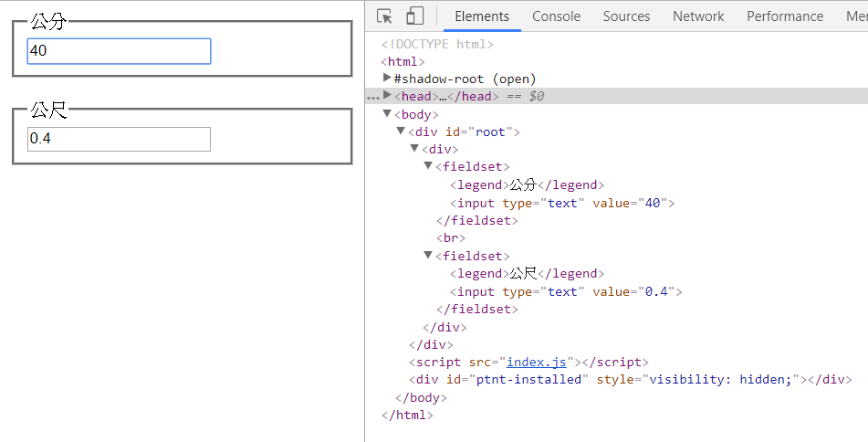The height and width of the screenshot is (442, 868).
Task: Switch to the Performance tab
Action: [784, 16]
